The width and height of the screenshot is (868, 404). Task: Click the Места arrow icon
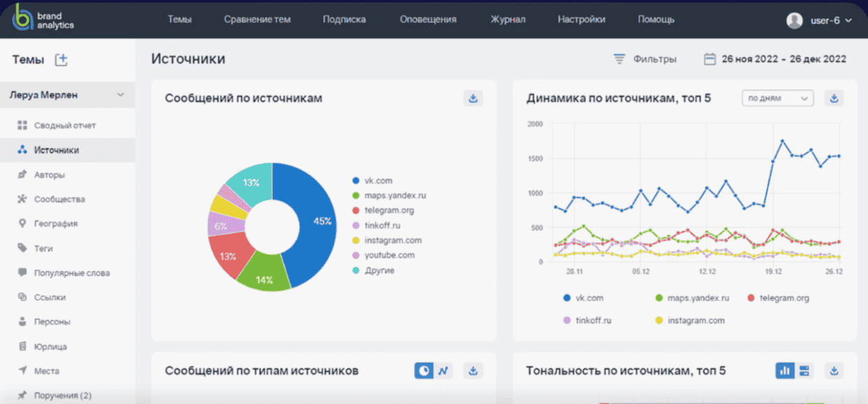point(22,371)
